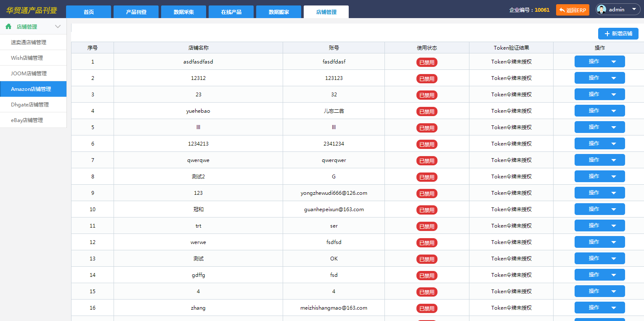Click the store name 冠和

198,209
